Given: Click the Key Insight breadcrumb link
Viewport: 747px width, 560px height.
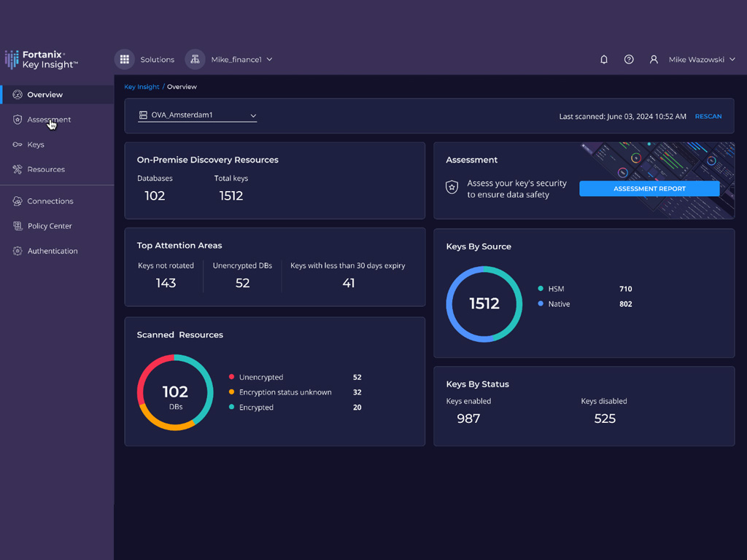Looking at the screenshot, I should point(142,87).
